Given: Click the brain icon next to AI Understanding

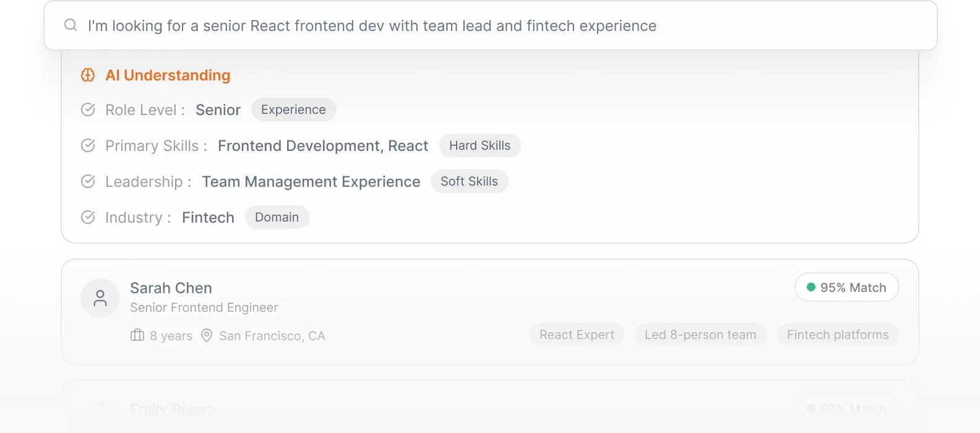Looking at the screenshot, I should tap(88, 75).
